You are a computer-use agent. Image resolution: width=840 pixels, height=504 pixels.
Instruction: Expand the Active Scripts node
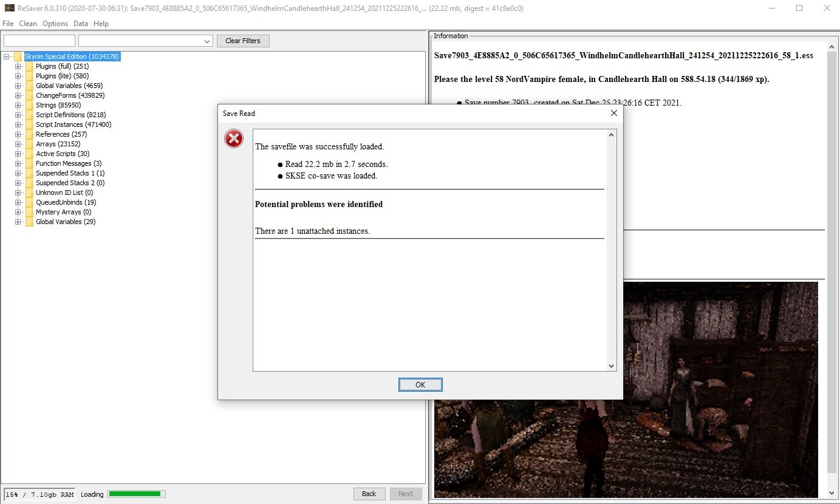(18, 154)
